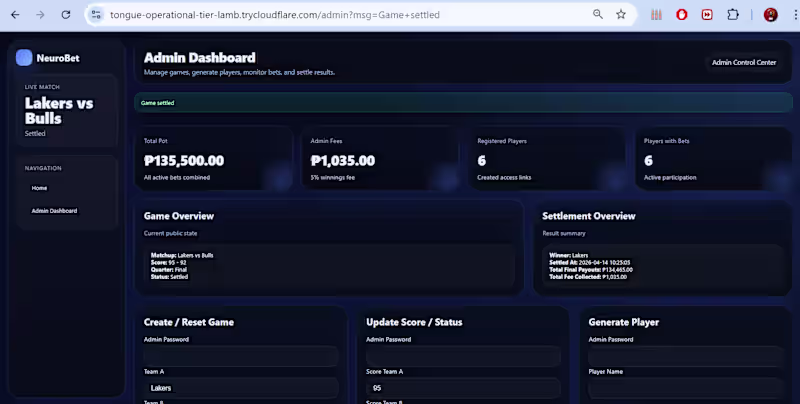Click the Create / Reset Game heading
The image size is (800, 404).
(189, 322)
